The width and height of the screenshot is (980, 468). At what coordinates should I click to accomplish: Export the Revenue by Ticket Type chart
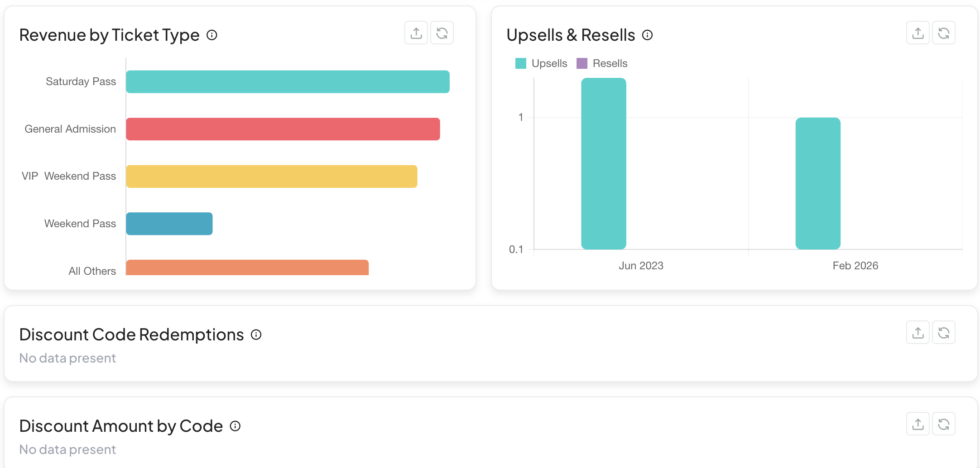(x=416, y=33)
